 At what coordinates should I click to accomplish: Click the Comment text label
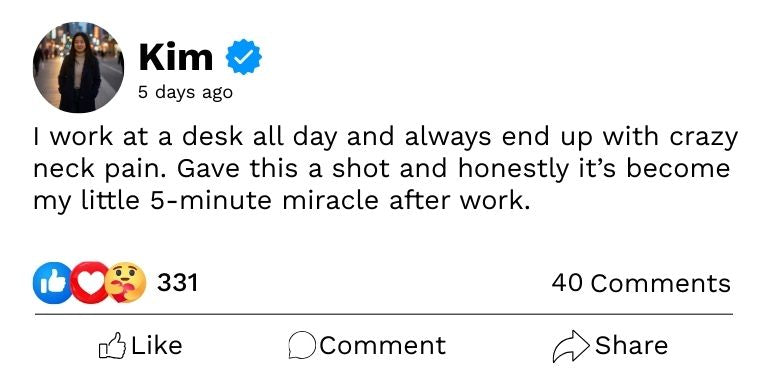[383, 345]
